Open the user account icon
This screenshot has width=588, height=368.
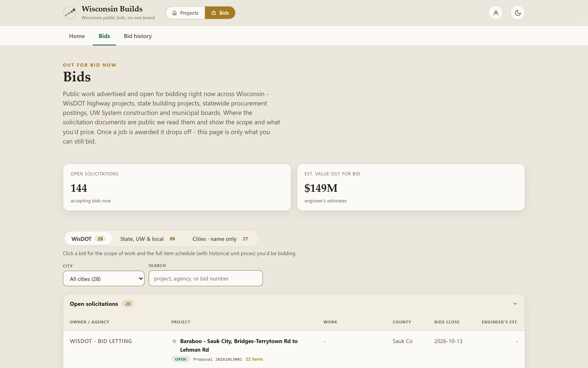(496, 13)
